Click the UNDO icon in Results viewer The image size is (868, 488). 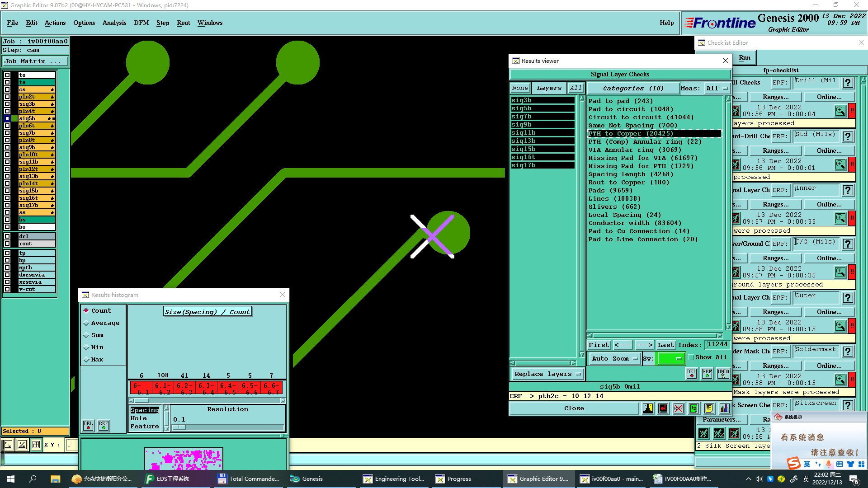coord(723,374)
